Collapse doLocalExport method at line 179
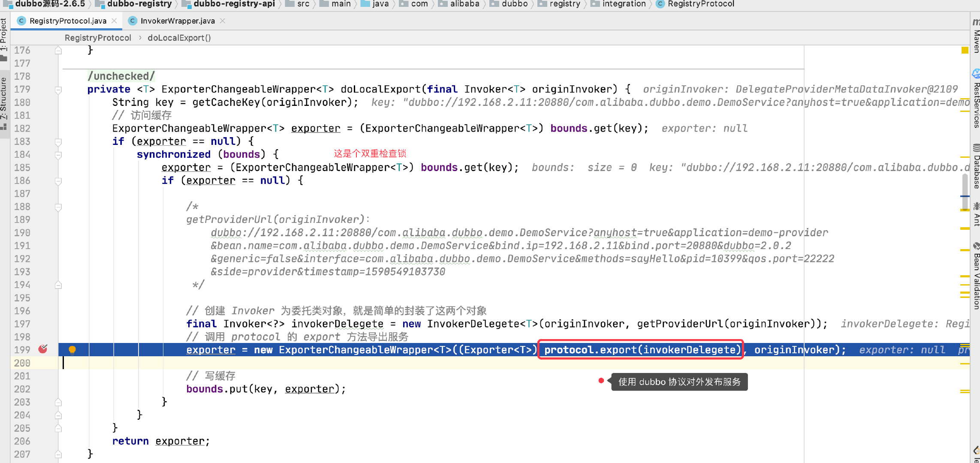The image size is (980, 463). click(58, 90)
